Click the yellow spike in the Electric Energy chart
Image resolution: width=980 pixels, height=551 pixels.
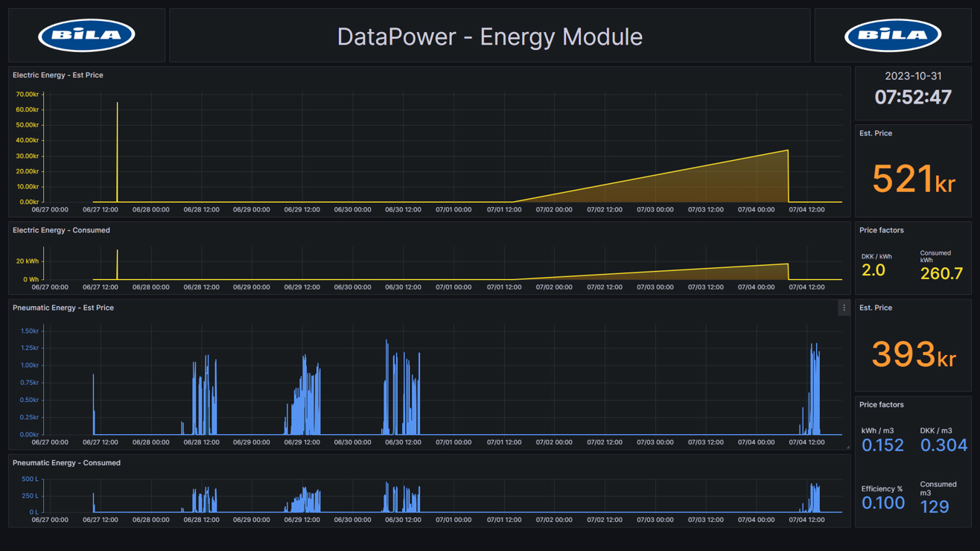117,147
